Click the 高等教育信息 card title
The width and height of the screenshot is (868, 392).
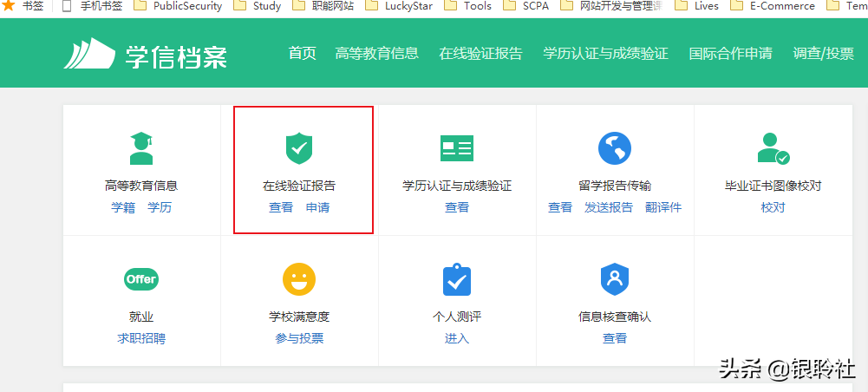(x=141, y=186)
